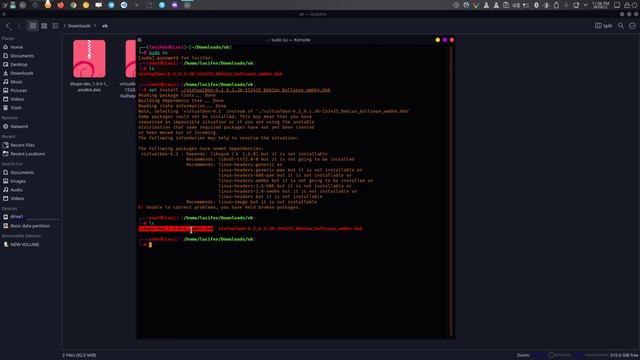Click Downloads in the breadcrumb path

click(79, 26)
